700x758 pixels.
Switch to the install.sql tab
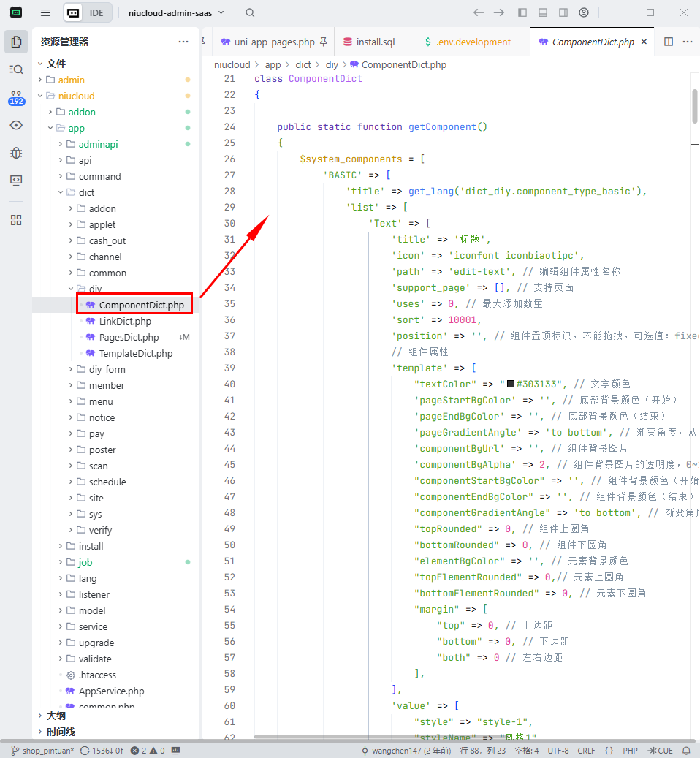coord(375,42)
